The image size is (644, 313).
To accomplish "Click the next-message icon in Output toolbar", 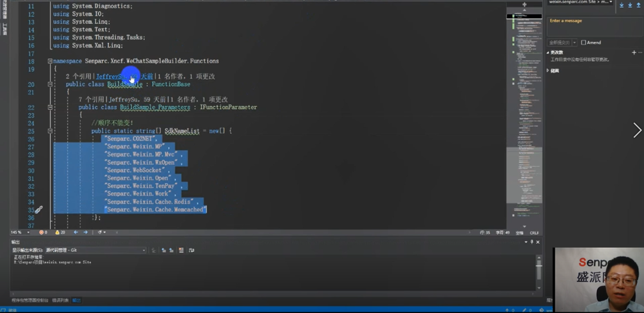I will click(x=171, y=250).
